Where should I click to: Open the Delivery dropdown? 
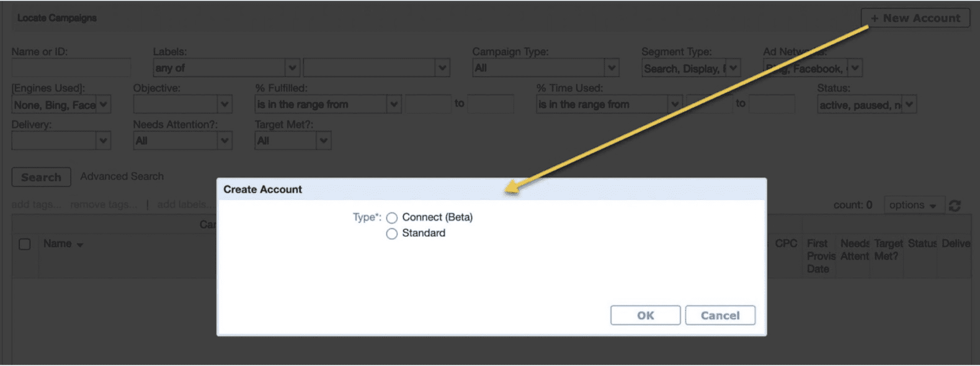[61, 141]
